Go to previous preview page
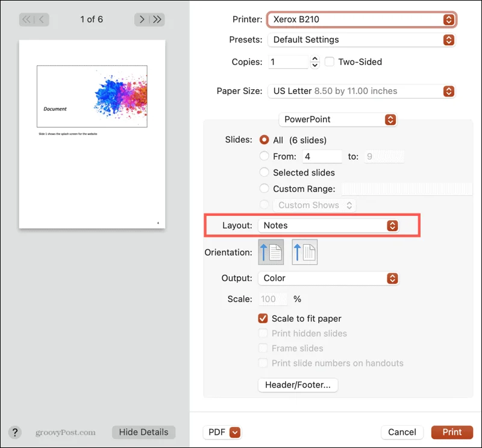Screen dimensions: 482x448 [x=42, y=19]
